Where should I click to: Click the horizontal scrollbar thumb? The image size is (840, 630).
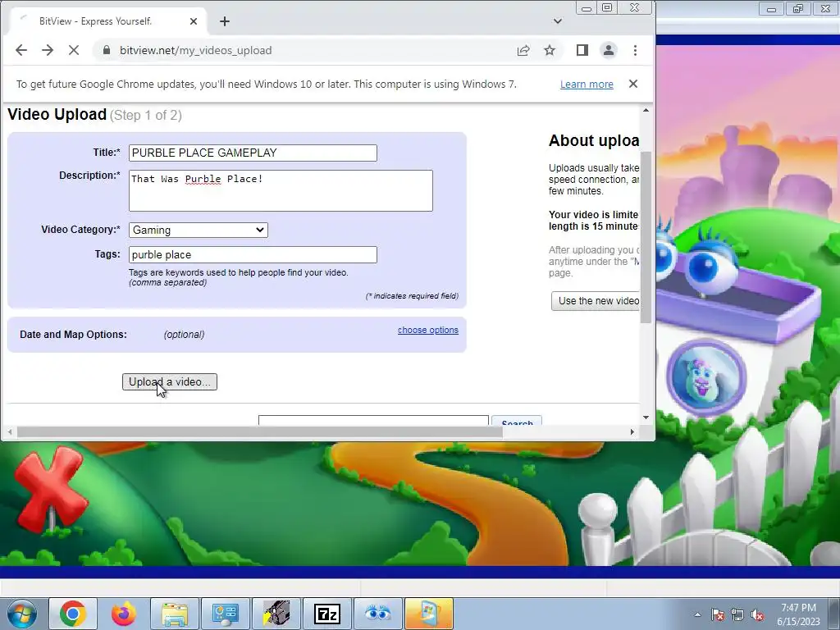click(259, 431)
